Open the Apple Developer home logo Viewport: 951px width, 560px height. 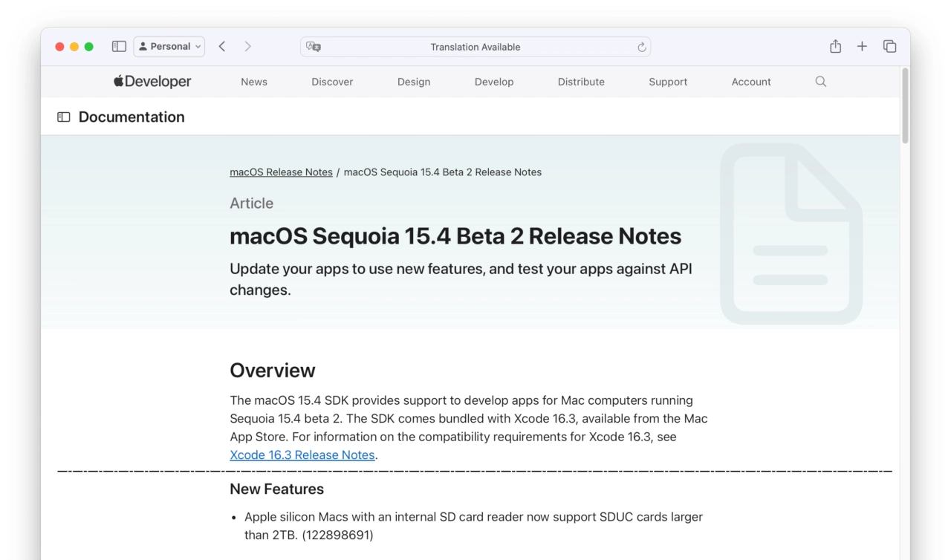(152, 82)
